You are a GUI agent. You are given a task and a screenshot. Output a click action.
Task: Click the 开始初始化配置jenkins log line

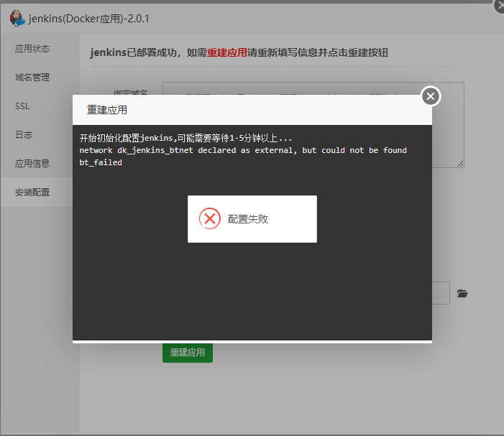tap(185, 138)
